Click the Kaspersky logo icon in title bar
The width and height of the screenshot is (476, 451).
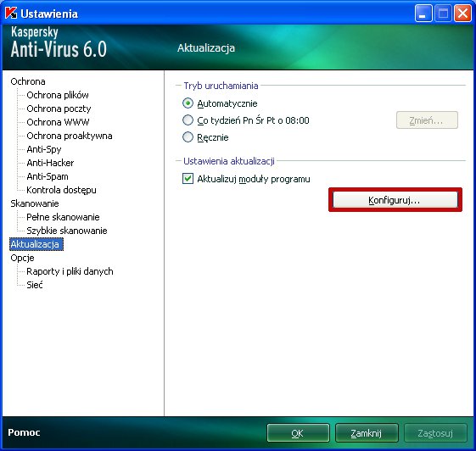pos(11,14)
